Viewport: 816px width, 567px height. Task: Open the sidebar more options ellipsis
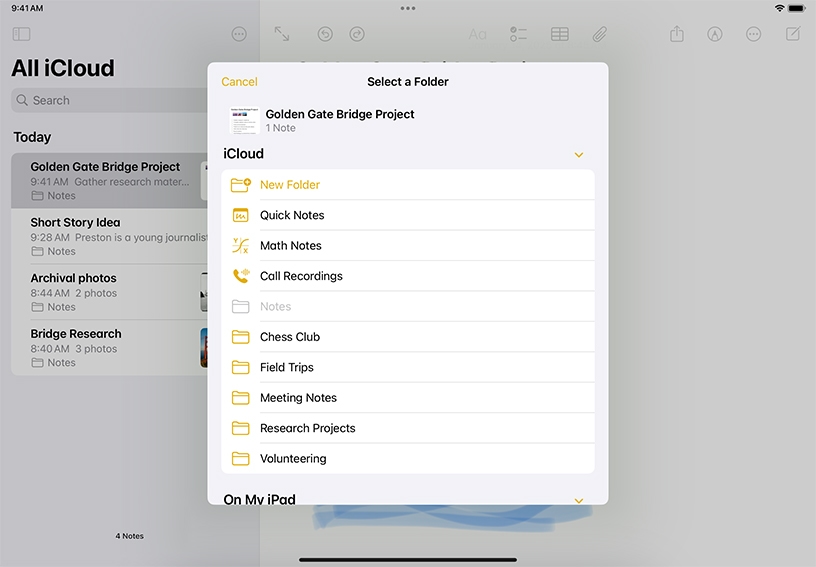pyautogui.click(x=239, y=34)
